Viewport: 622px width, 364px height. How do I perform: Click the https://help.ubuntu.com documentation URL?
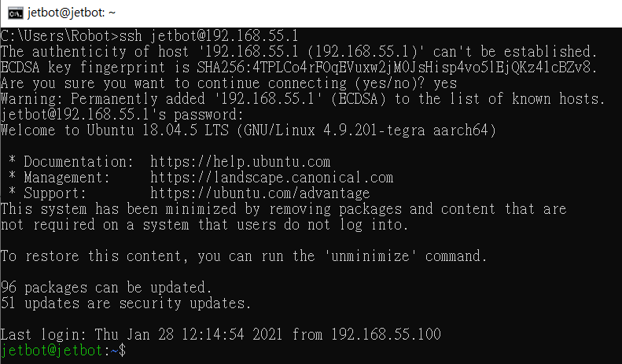(x=241, y=162)
